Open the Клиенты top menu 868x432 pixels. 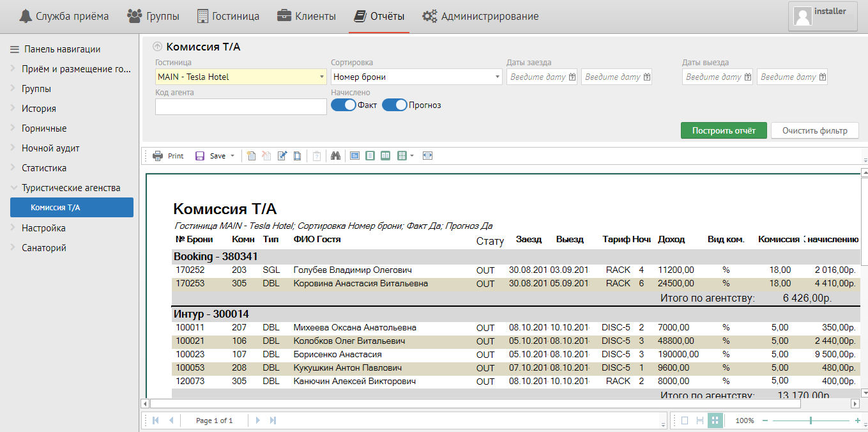pos(307,17)
